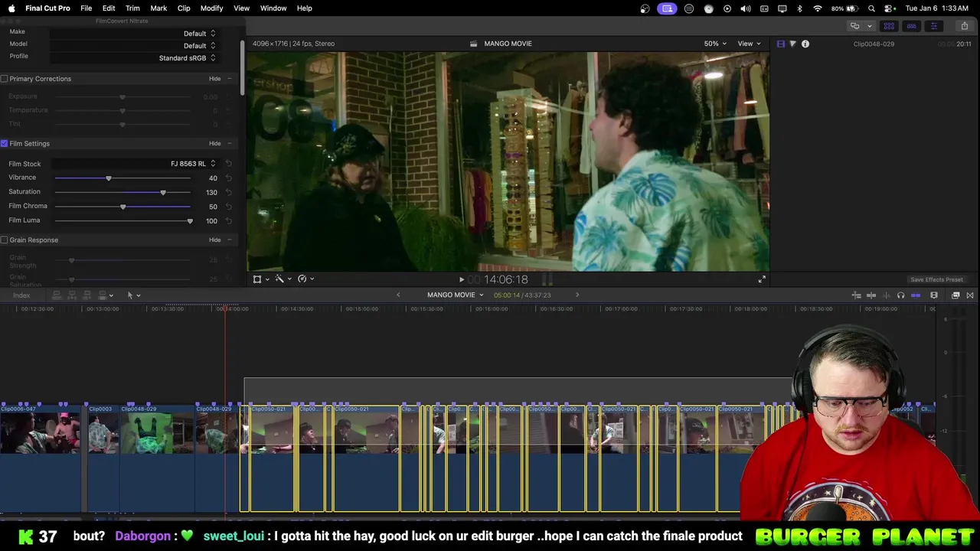Viewport: 980px width, 551px height.
Task: Open the Wi-Fi menu bar icon
Action: pyautogui.click(x=818, y=8)
